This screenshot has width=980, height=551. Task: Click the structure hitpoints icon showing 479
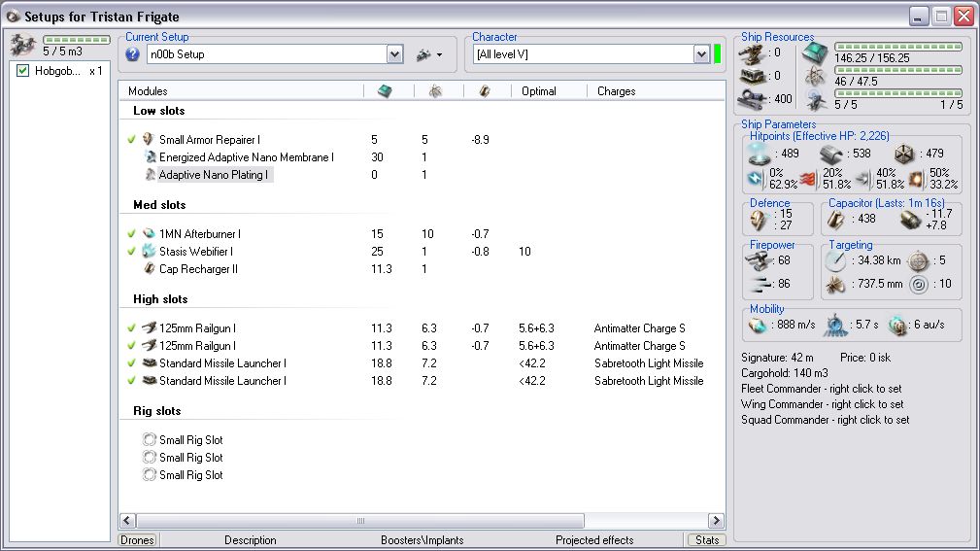(x=903, y=154)
